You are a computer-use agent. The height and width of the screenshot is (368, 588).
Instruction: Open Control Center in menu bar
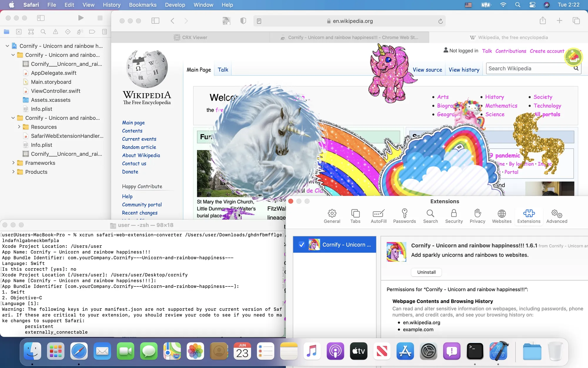(532, 5)
